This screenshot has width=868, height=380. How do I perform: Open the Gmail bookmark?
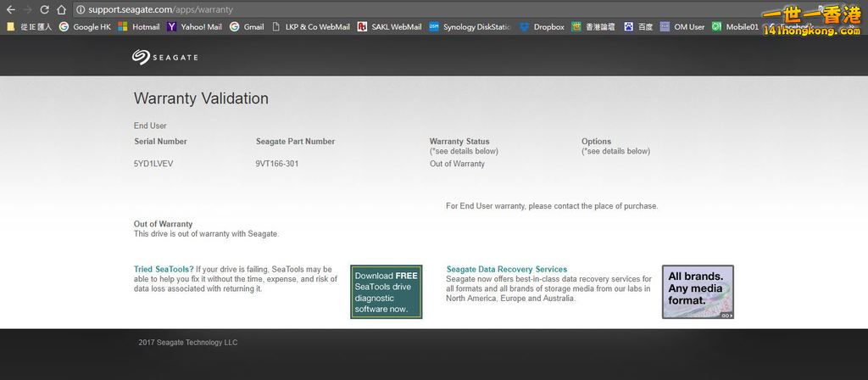point(247,26)
